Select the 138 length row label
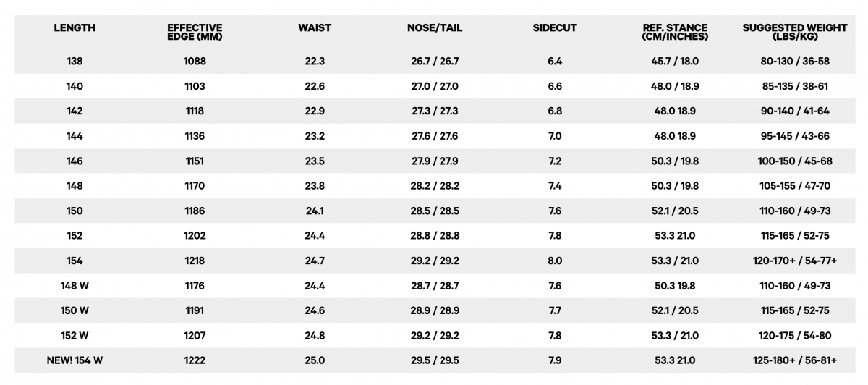Image resolution: width=868 pixels, height=385 pixels. click(75, 62)
